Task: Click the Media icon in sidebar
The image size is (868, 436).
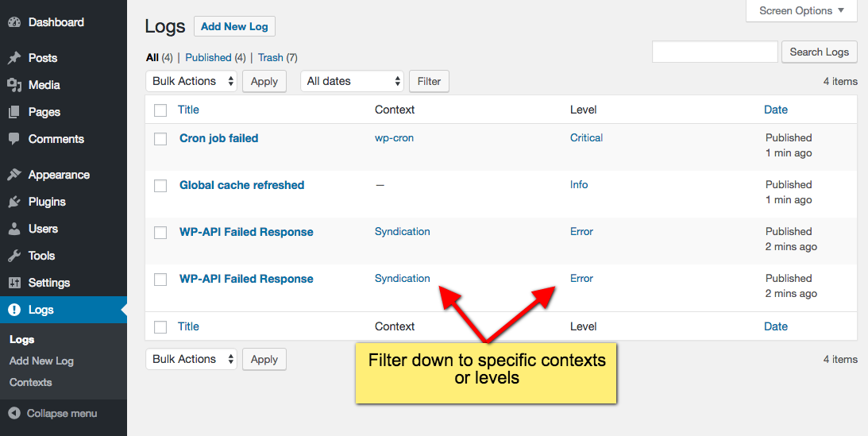Action: point(14,85)
